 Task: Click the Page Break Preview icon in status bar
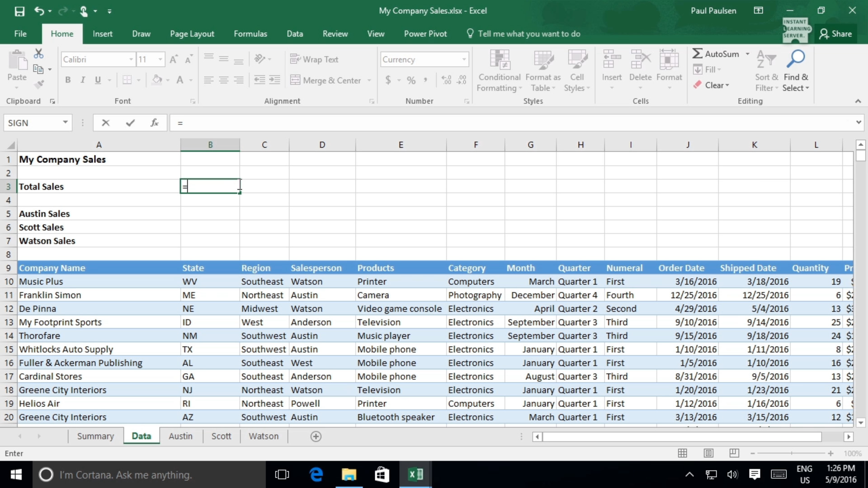[x=734, y=453]
